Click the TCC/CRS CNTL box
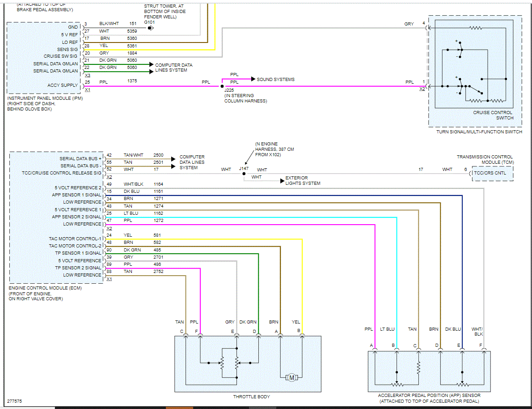This screenshot has width=532, height=409. point(493,173)
